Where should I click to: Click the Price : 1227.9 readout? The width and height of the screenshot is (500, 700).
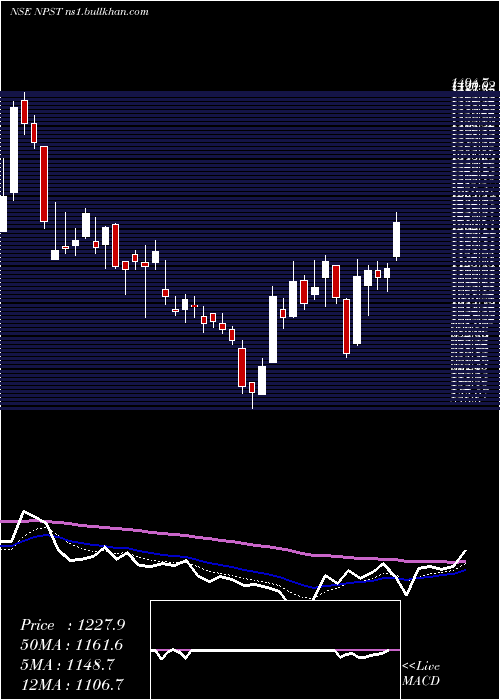72,625
